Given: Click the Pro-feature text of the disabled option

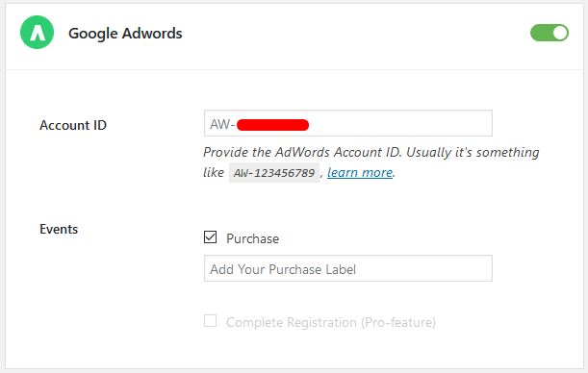Looking at the screenshot, I should point(398,322).
